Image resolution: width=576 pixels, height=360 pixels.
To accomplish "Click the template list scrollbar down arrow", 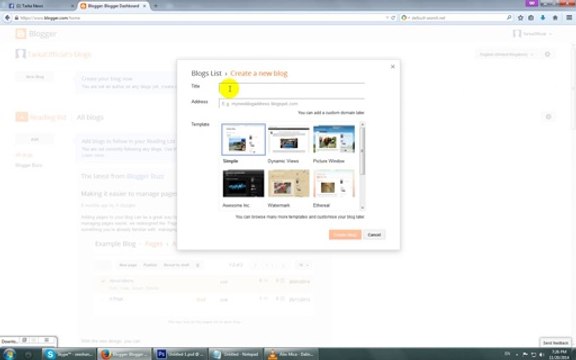I will pyautogui.click(x=363, y=208).
